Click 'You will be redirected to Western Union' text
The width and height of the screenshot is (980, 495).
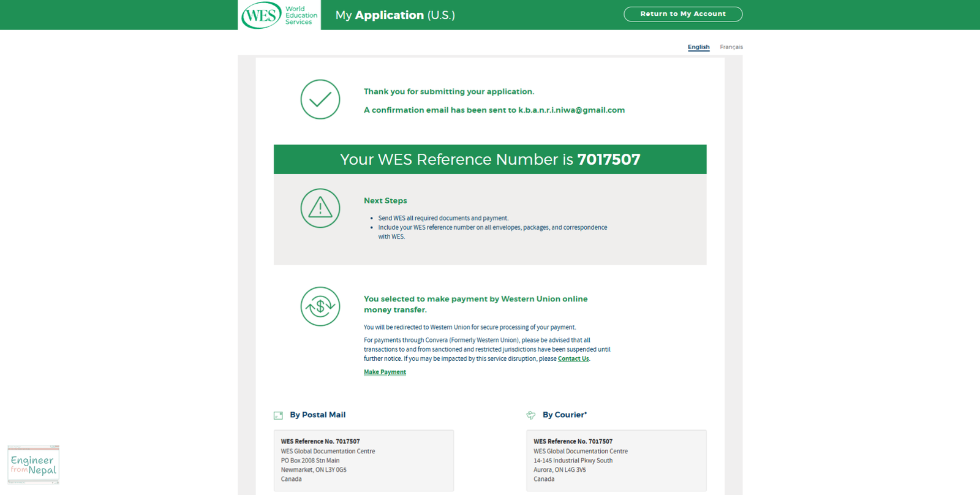(x=470, y=327)
